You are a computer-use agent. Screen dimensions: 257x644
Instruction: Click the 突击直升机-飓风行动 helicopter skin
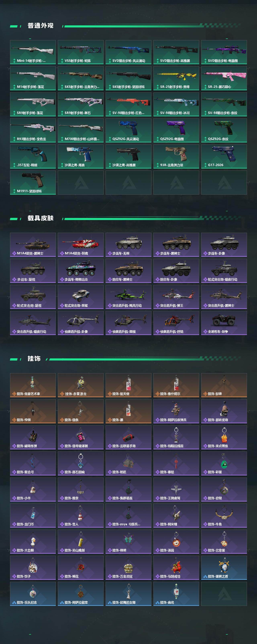coord(128,297)
